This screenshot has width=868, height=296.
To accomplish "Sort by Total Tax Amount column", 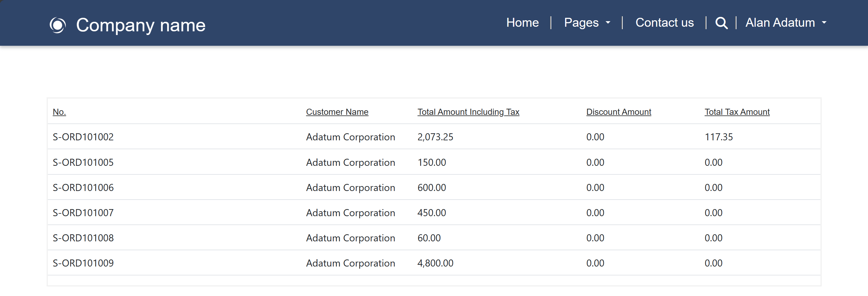I will 737,112.
